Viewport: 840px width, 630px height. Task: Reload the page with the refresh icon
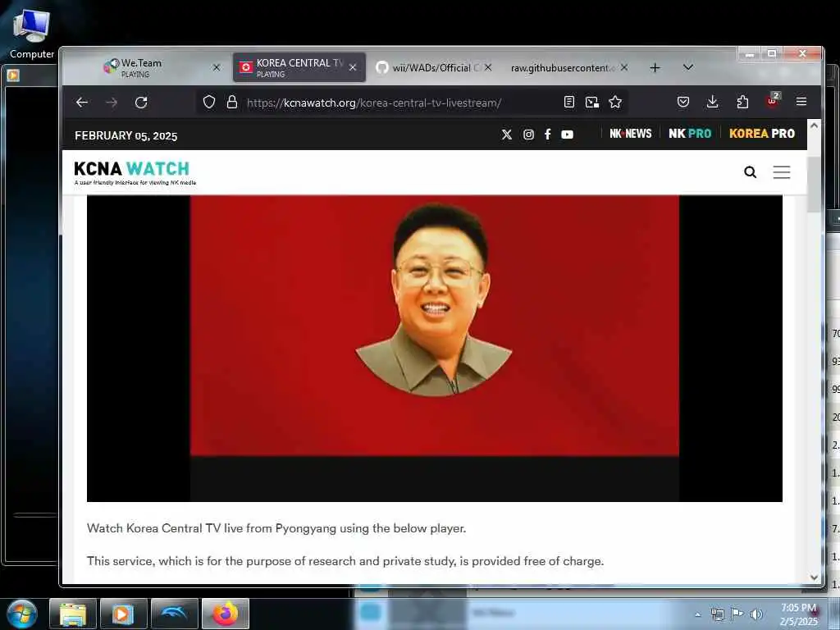(141, 103)
